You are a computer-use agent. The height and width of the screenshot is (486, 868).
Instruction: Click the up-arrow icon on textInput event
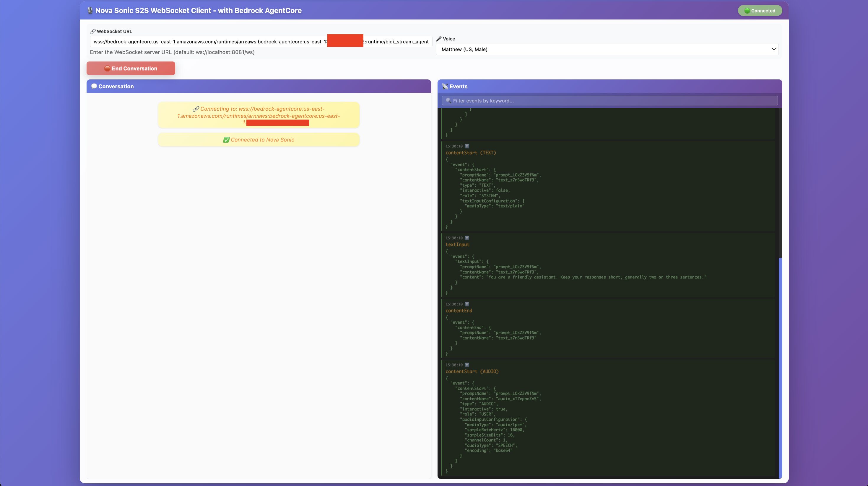467,238
